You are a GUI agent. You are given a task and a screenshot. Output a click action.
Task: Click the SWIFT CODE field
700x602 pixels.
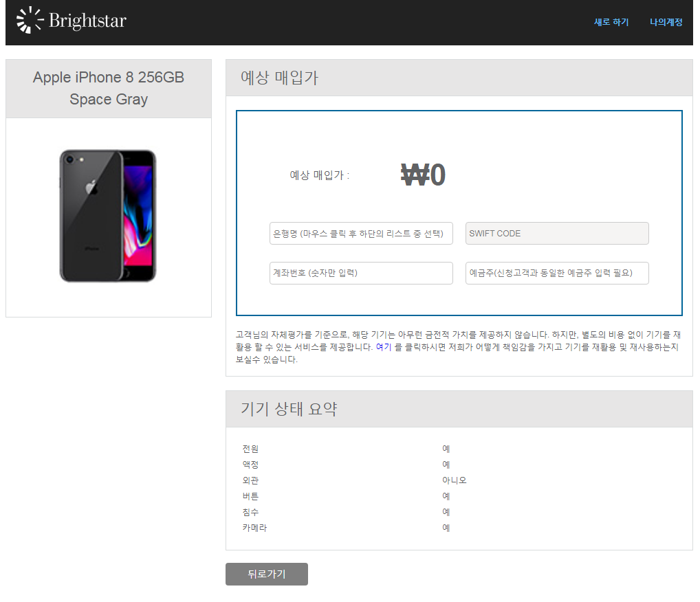[557, 234]
